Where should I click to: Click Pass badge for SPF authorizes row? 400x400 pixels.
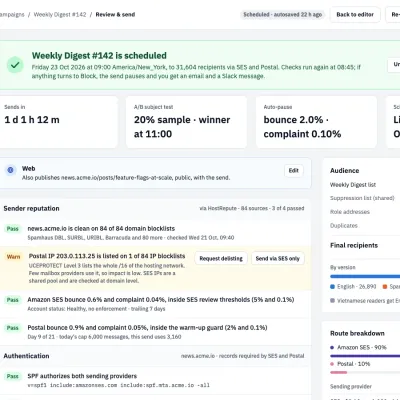pyautogui.click(x=13, y=376)
